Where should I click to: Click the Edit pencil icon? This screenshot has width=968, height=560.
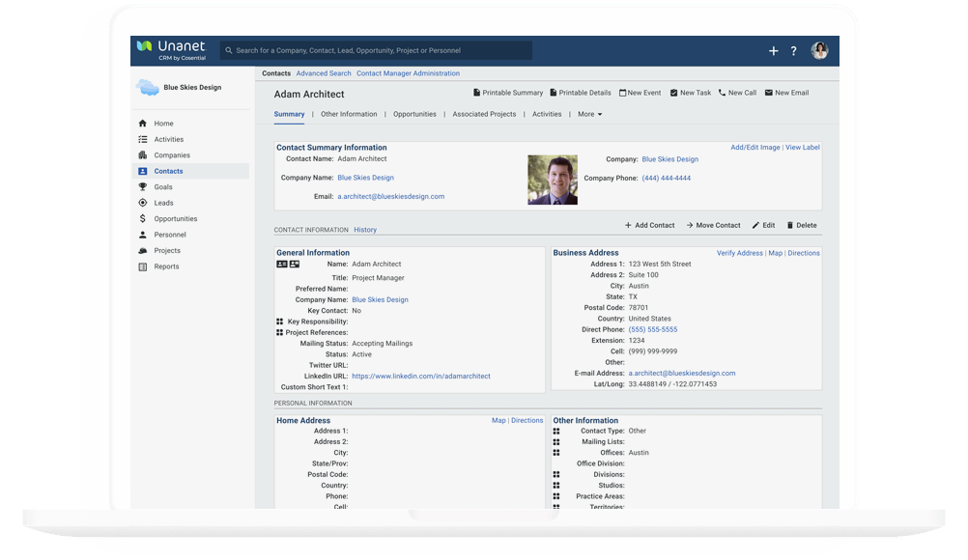[755, 225]
